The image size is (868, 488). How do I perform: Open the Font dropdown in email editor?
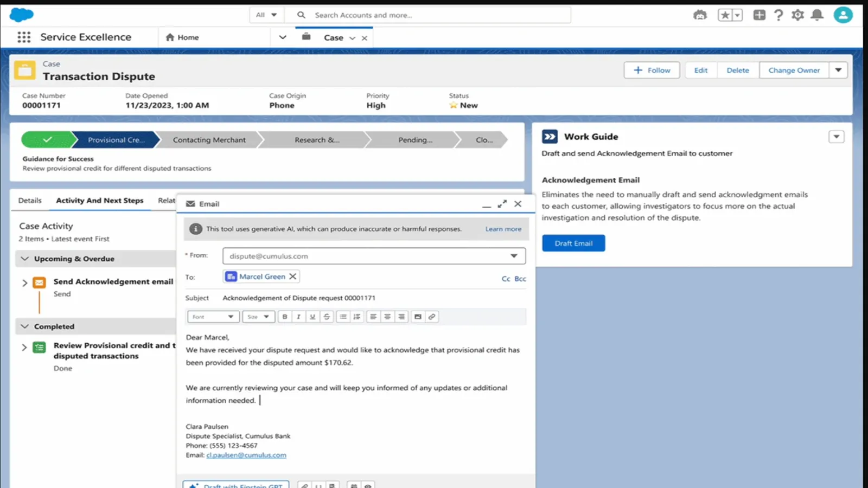[x=213, y=317]
